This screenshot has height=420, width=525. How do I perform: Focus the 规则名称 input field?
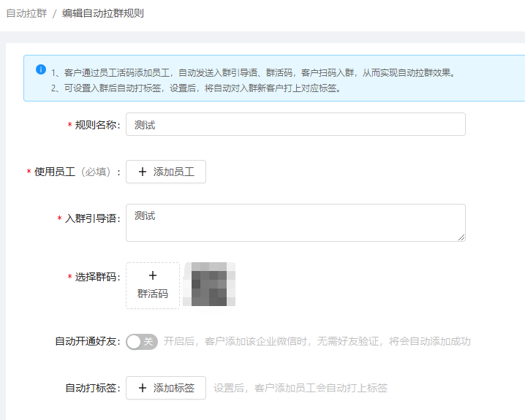pos(295,124)
